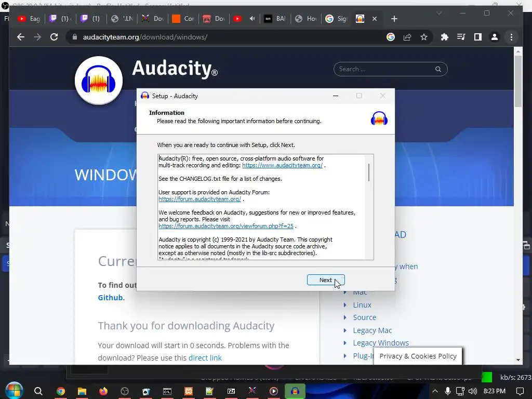532x399 pixels.
Task: Open OBS Studio from the taskbar
Action: [x=125, y=391]
